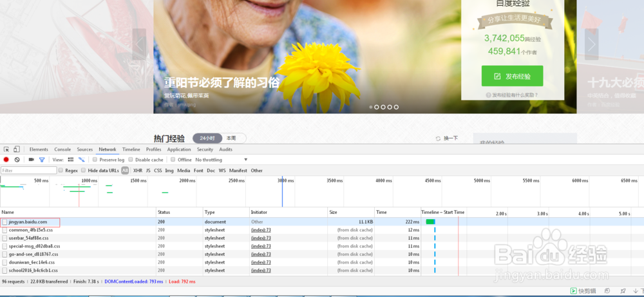
Task: Click the blue marker in timeline overview
Action: coord(282,191)
